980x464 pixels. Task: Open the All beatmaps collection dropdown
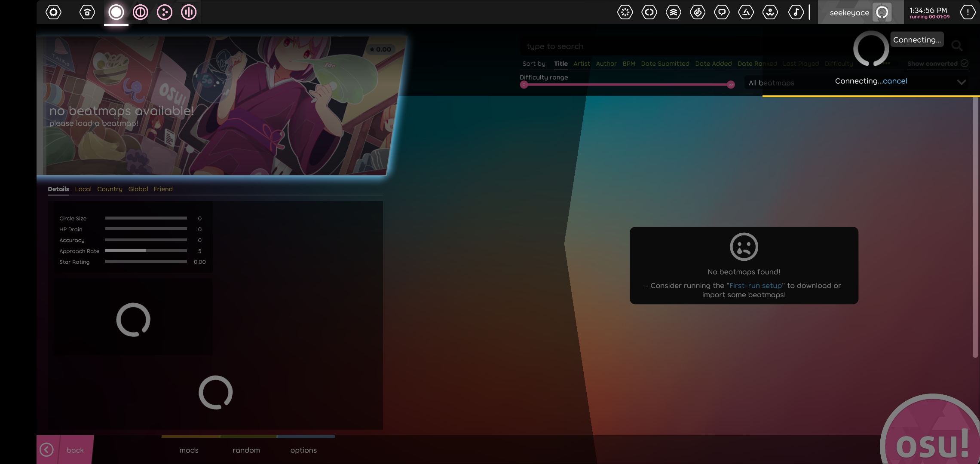(771, 82)
